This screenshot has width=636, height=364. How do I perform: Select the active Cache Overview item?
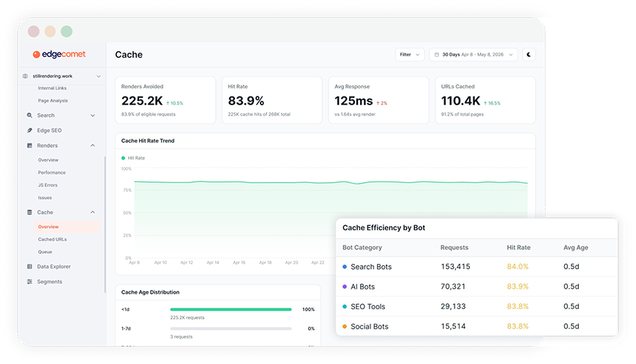click(67, 227)
